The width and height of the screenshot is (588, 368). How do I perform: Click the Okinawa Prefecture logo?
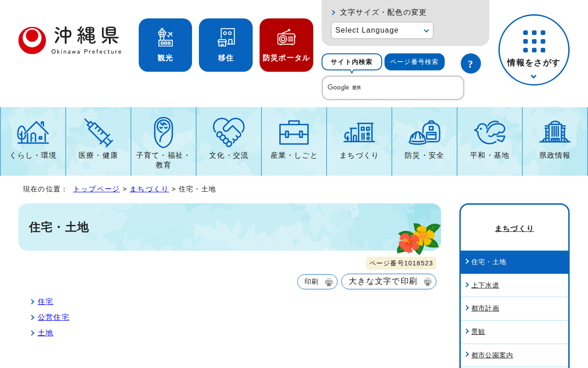70,40
